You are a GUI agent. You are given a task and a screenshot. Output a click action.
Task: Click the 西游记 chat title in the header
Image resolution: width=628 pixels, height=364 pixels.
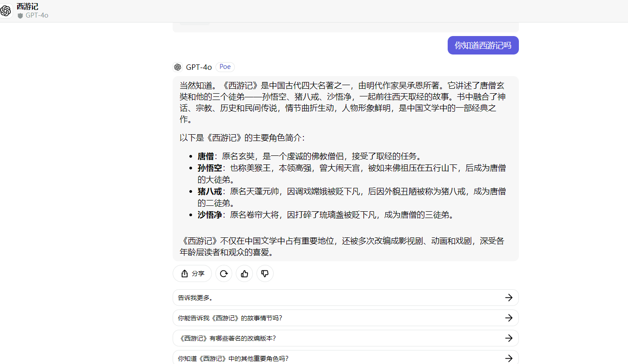(x=28, y=7)
